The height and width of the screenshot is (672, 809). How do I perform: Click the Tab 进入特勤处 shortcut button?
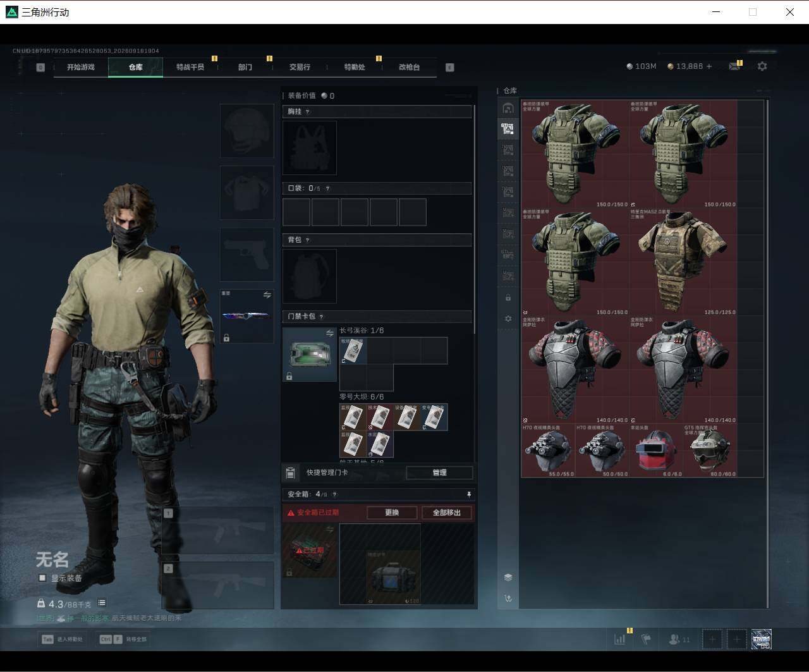click(63, 639)
